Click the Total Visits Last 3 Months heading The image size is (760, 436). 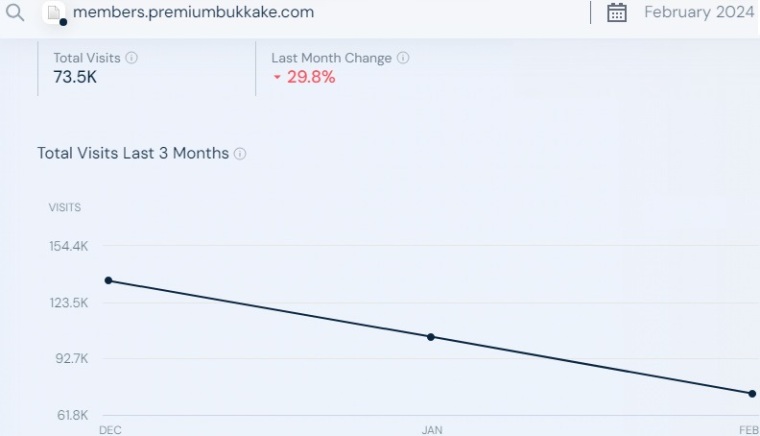[133, 153]
